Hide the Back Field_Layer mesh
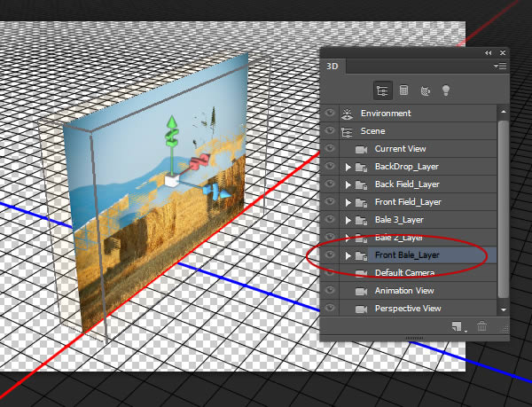This screenshot has height=407, width=532. [330, 184]
